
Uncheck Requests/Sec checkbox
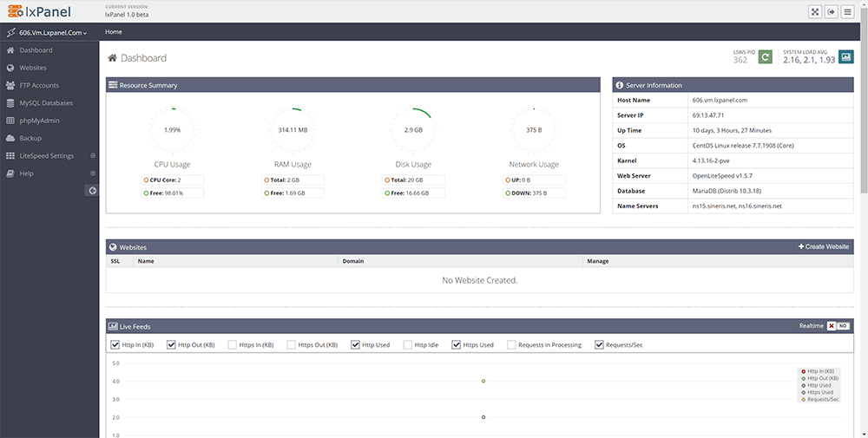click(599, 344)
